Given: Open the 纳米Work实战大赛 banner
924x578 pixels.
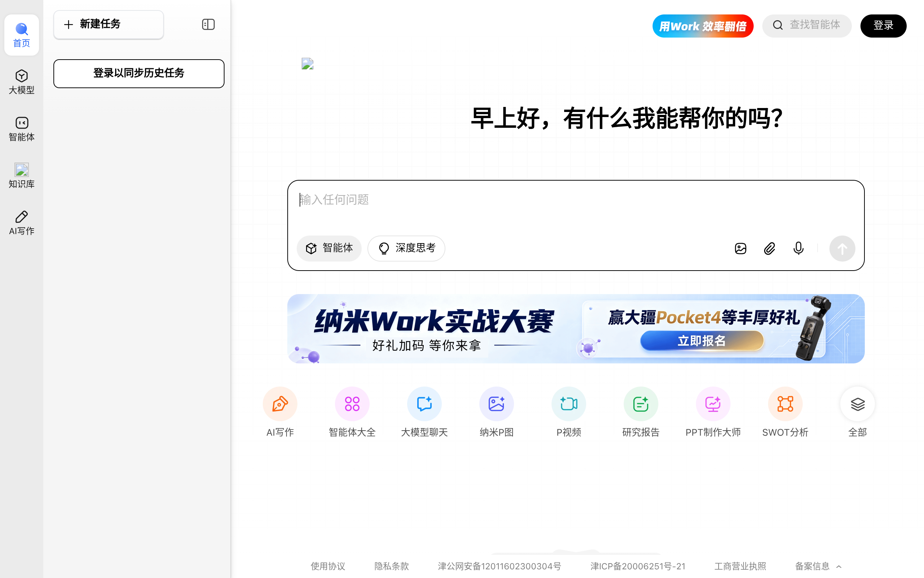Looking at the screenshot, I should pyautogui.click(x=576, y=328).
